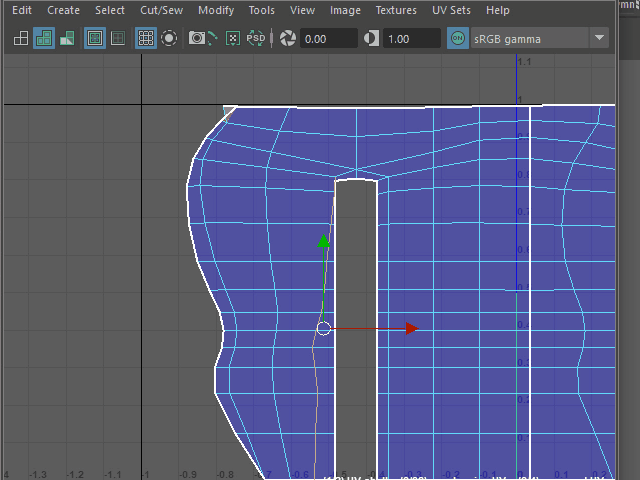Toggle the view transform ON button
This screenshot has width=640, height=480.
click(x=458, y=39)
